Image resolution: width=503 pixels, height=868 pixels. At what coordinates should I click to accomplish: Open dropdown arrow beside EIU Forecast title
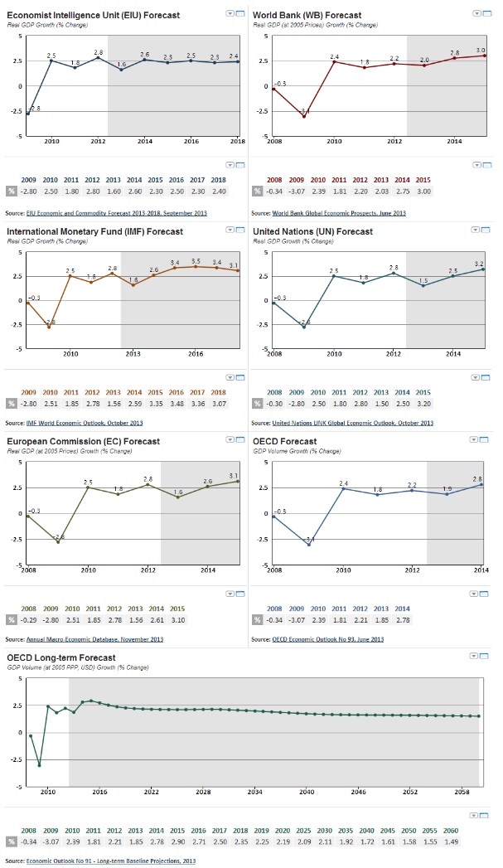click(230, 14)
